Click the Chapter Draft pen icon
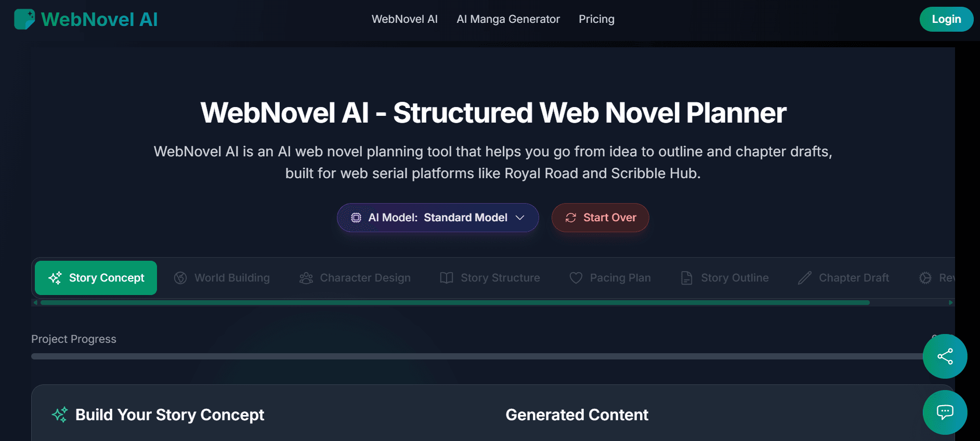Screen dimensions: 980x441 click(x=804, y=278)
